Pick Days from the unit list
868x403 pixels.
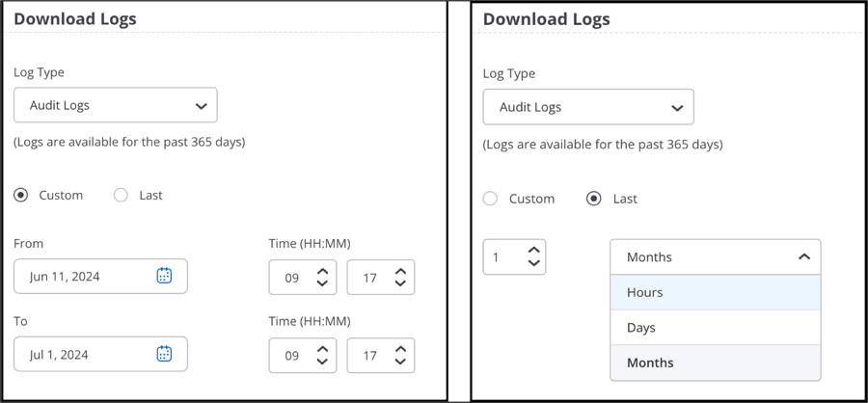coord(716,328)
